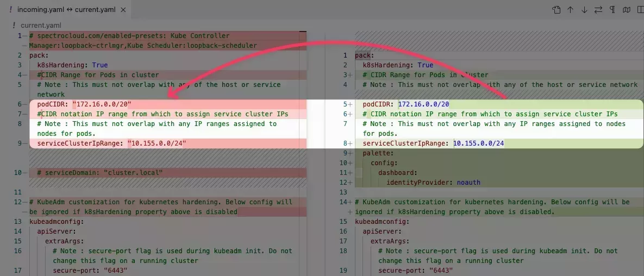The height and width of the screenshot is (276, 644).
Task: Go to previous change with up arrow
Action: [x=570, y=10]
